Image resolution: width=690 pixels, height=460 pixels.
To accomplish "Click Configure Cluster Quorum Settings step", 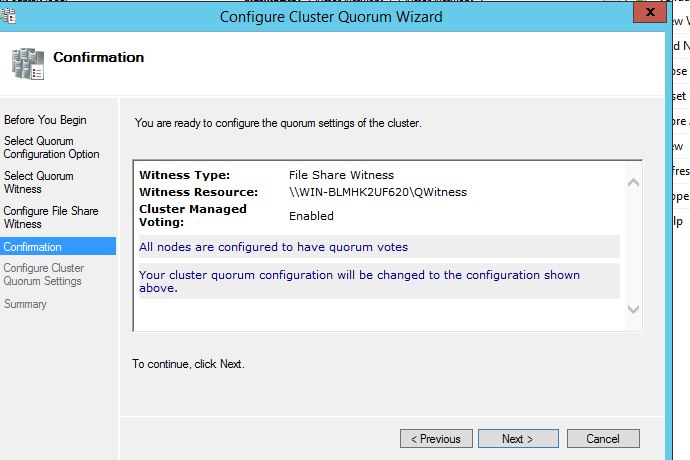I will click(44, 275).
